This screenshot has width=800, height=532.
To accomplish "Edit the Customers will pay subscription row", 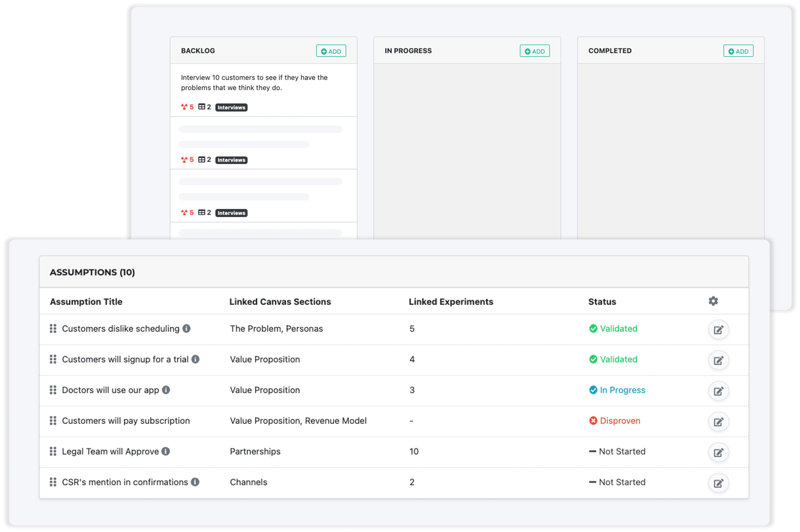I will (x=718, y=421).
